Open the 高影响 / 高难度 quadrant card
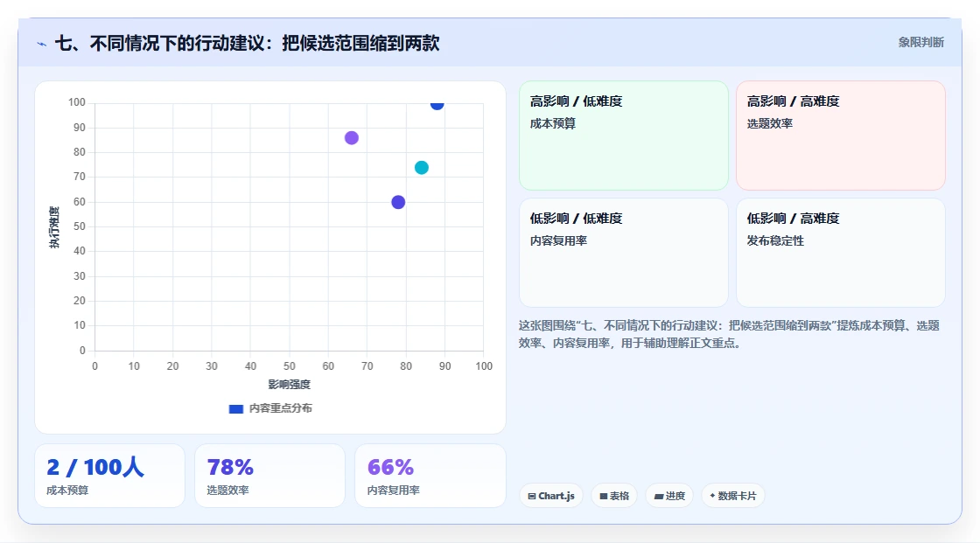980x543 pixels. click(841, 135)
